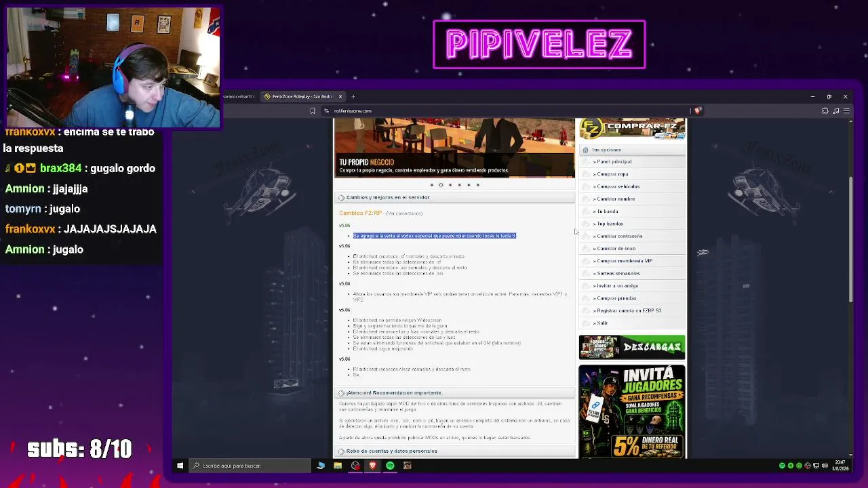
Task: Bookmark this page with the bookmark icon
Action: point(313,110)
